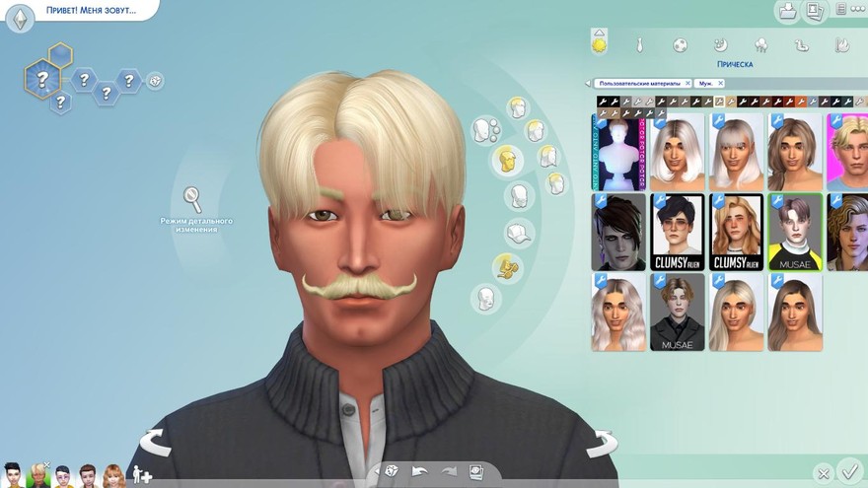Switch to Hot weather outfit icon
This screenshot has width=868, height=488.
tap(842, 45)
